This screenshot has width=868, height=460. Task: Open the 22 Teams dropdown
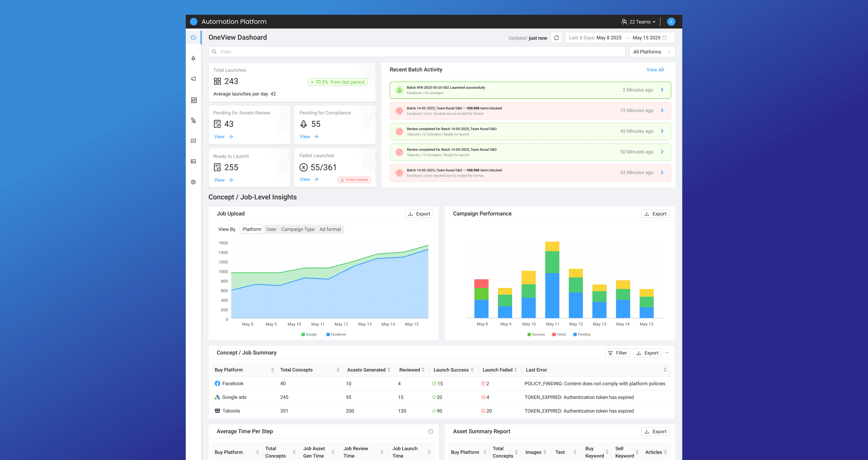pos(639,22)
